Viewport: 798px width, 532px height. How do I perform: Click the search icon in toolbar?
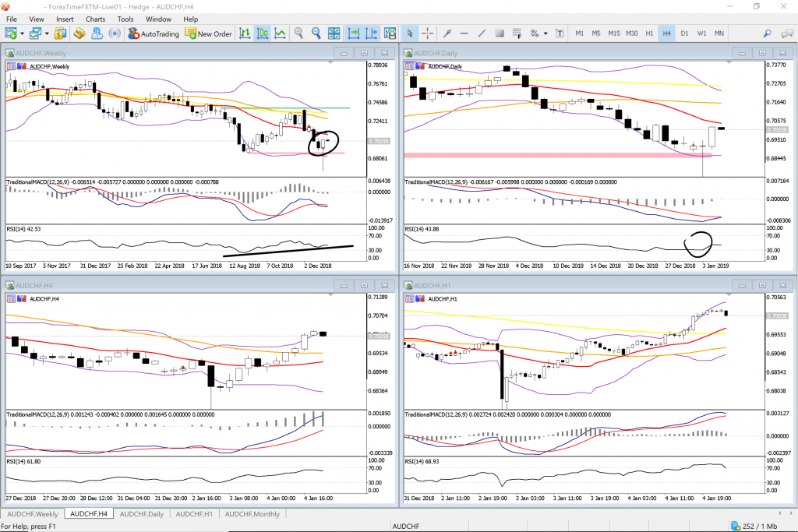[767, 33]
